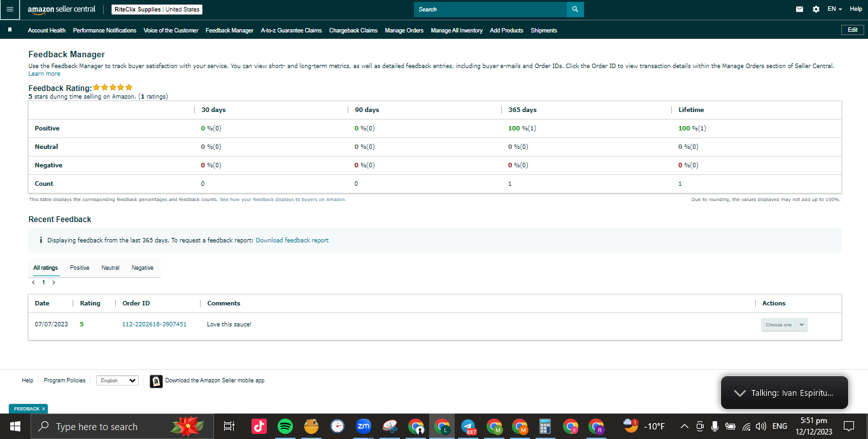This screenshot has height=439, width=868.
Task: Open the clock app in the taskbar
Action: point(338,426)
